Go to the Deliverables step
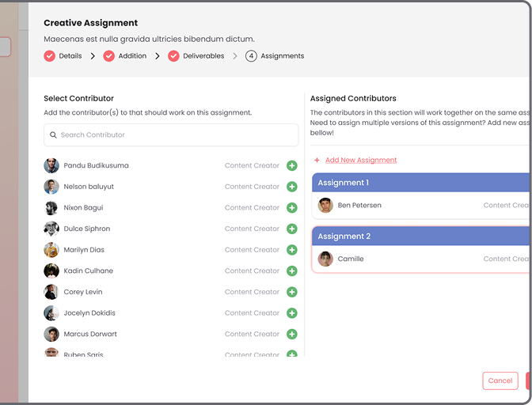The image size is (532, 405). (x=203, y=56)
